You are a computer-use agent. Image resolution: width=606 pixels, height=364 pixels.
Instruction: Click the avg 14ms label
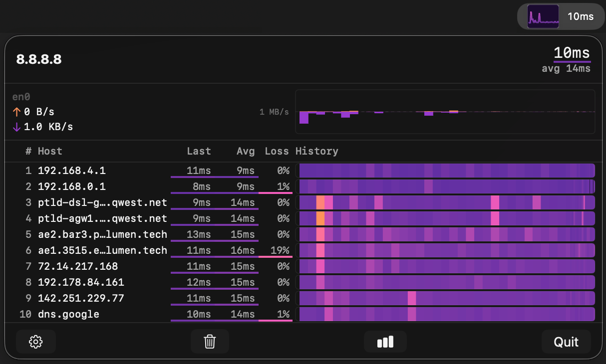point(567,68)
